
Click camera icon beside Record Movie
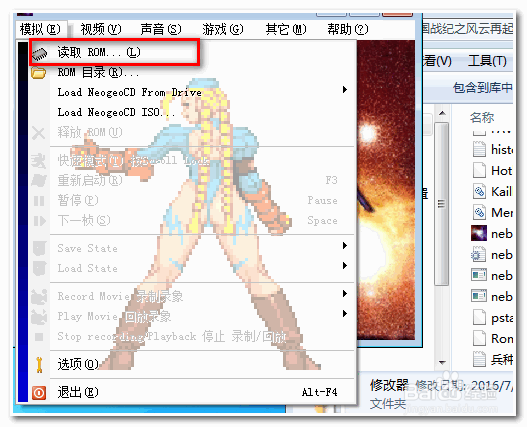coord(39,297)
